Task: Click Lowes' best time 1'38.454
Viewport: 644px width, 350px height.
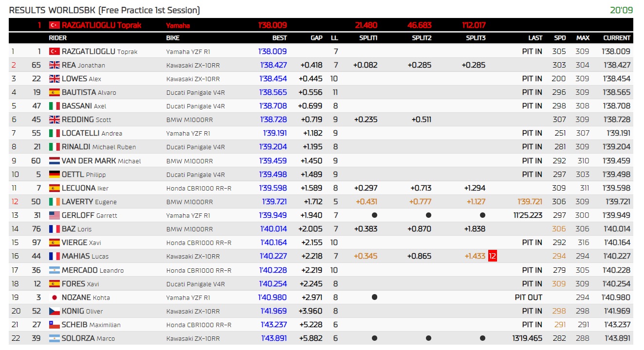Action: point(273,79)
